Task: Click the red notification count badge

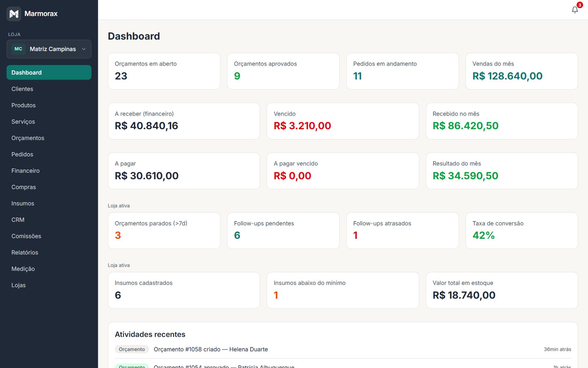Action: [580, 5]
